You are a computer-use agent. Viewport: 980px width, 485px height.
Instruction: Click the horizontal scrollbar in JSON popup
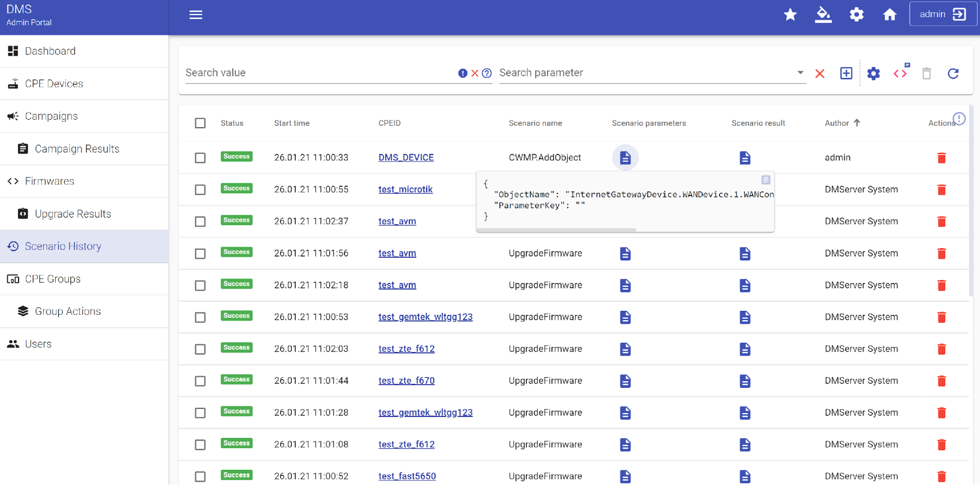[556, 230]
